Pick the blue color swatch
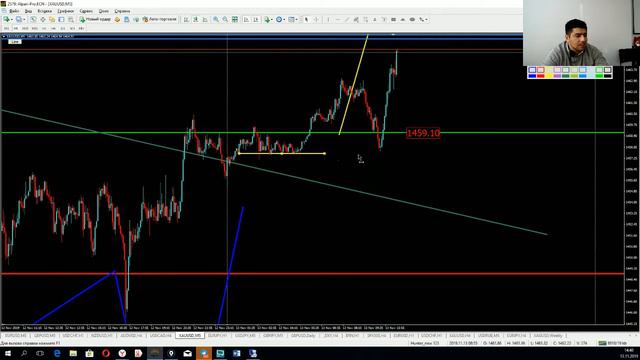Viewport: 640px width, 360px height. click(532, 76)
